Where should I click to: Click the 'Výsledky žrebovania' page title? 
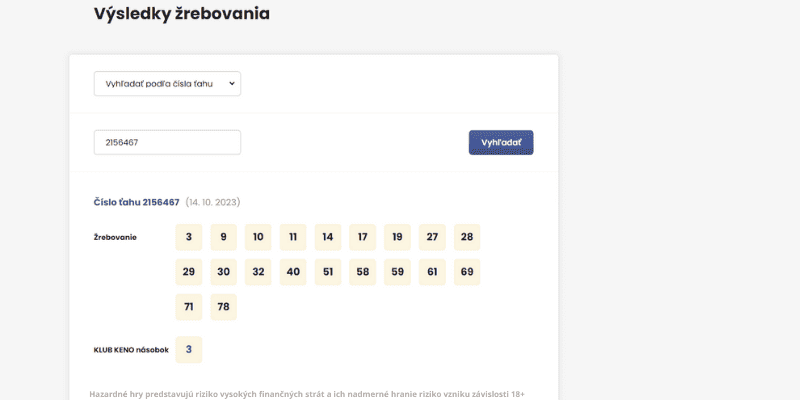coord(181,14)
